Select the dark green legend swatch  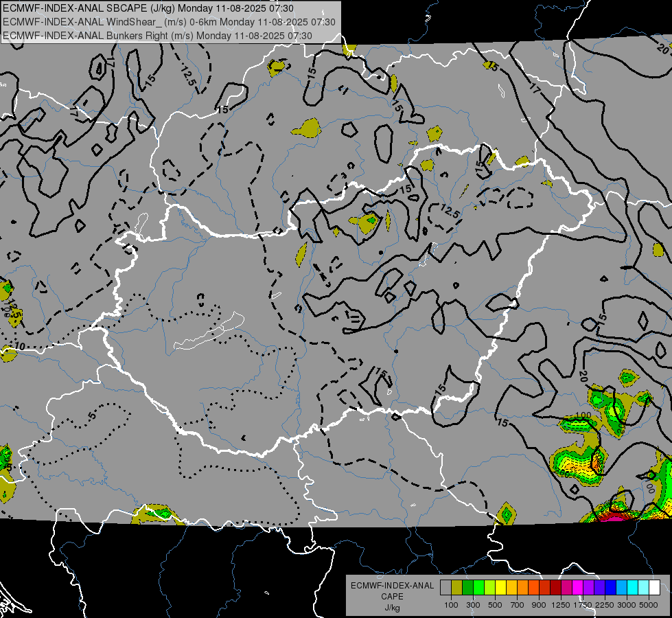467,588
